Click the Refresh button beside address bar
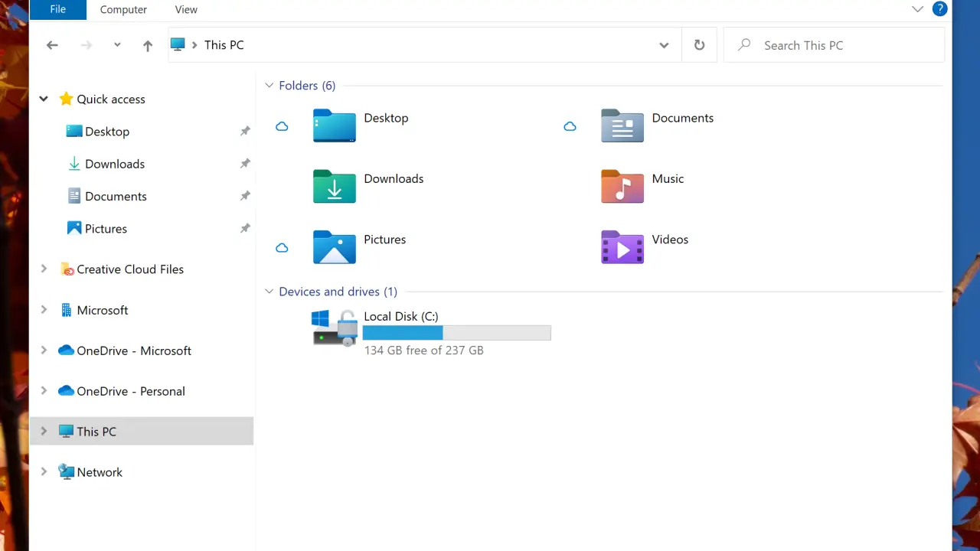 [x=699, y=45]
